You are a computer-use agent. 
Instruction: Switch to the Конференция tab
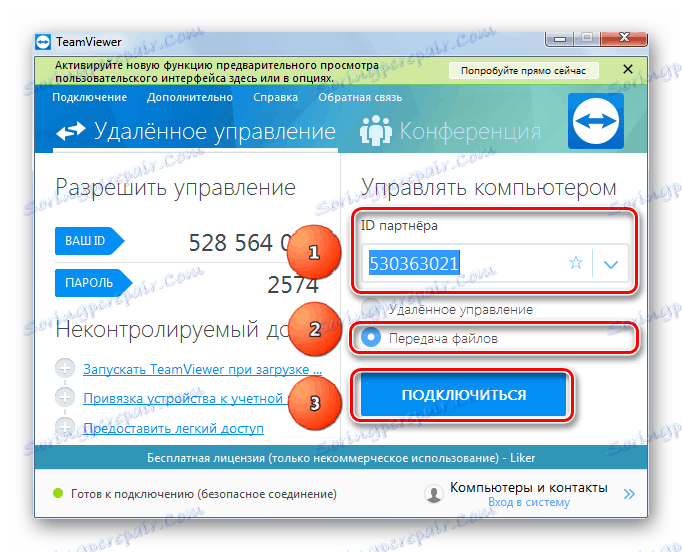pos(450,131)
